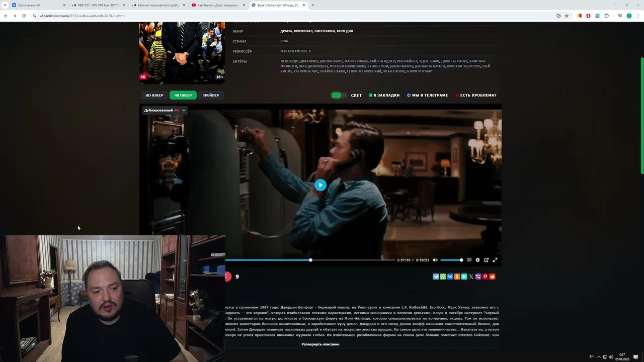
Task: Switch to the Лента новостей browser tab
Action: click(38, 5)
